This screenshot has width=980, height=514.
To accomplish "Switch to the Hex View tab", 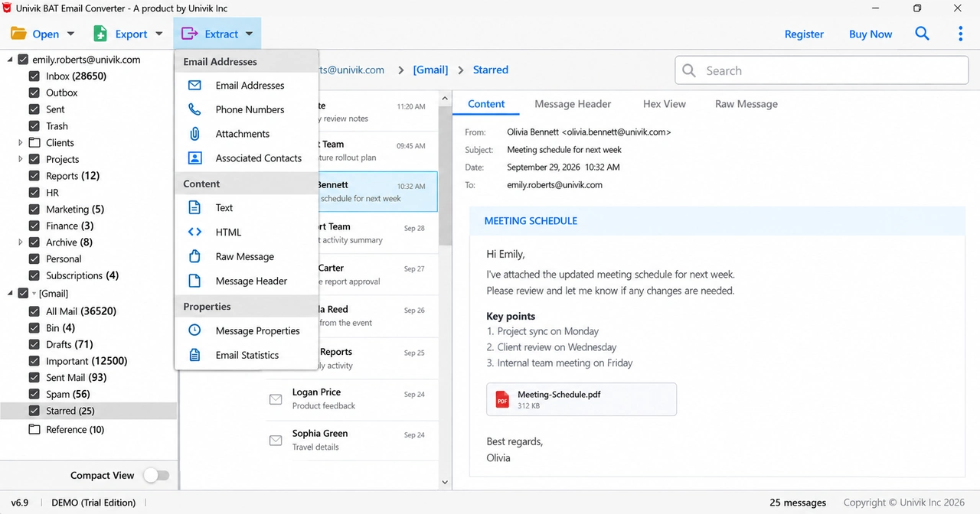I will [665, 104].
